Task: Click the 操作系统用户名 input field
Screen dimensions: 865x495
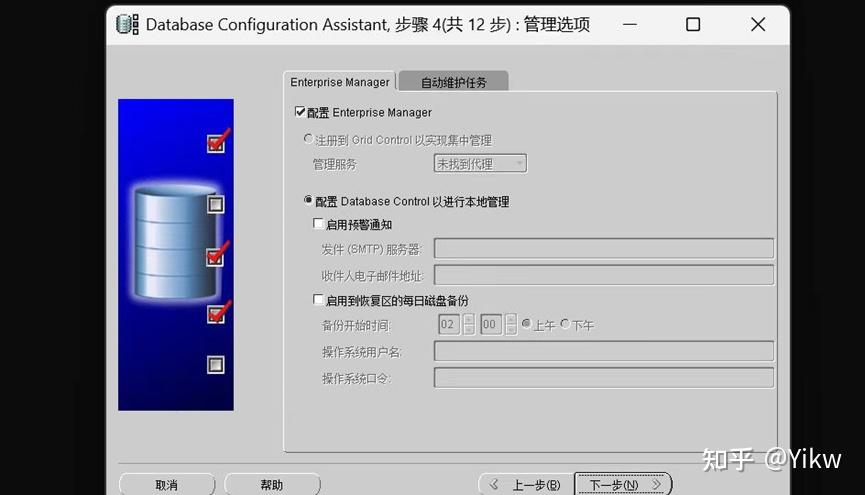Action: 604,351
